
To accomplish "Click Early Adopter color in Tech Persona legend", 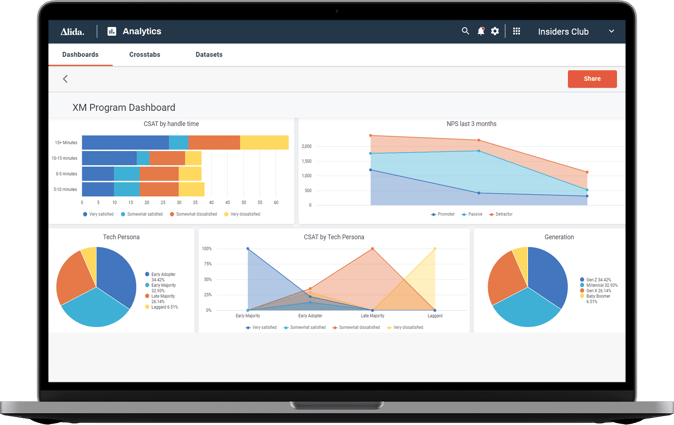I will pyautogui.click(x=147, y=273).
